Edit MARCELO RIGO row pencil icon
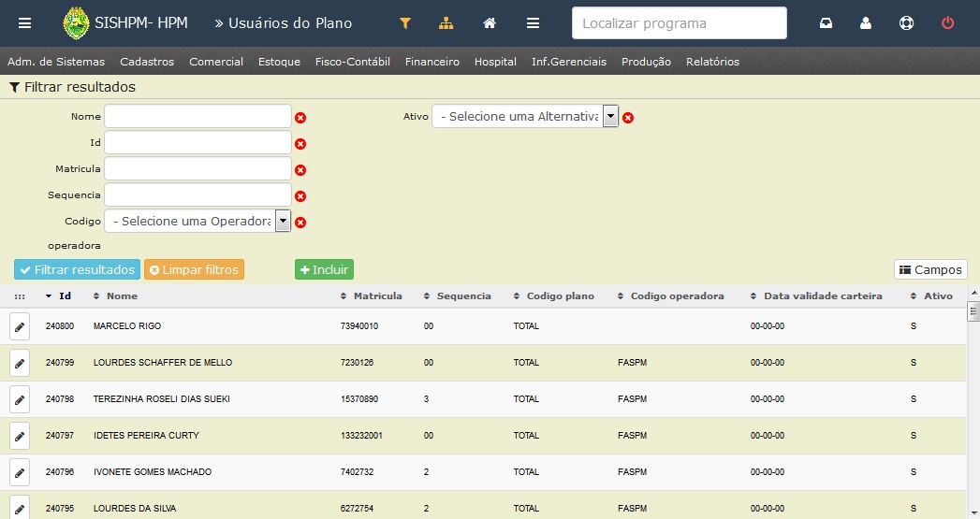Screen dimensions: 980x519 point(20,326)
